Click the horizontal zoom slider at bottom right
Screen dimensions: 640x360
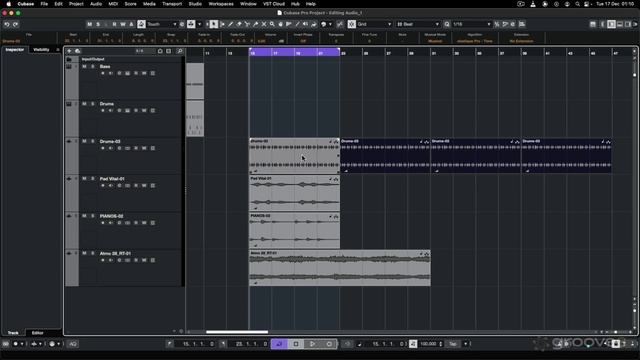pos(616,332)
